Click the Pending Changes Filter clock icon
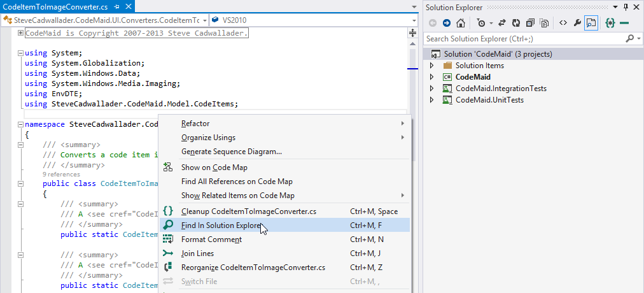 coord(481,23)
